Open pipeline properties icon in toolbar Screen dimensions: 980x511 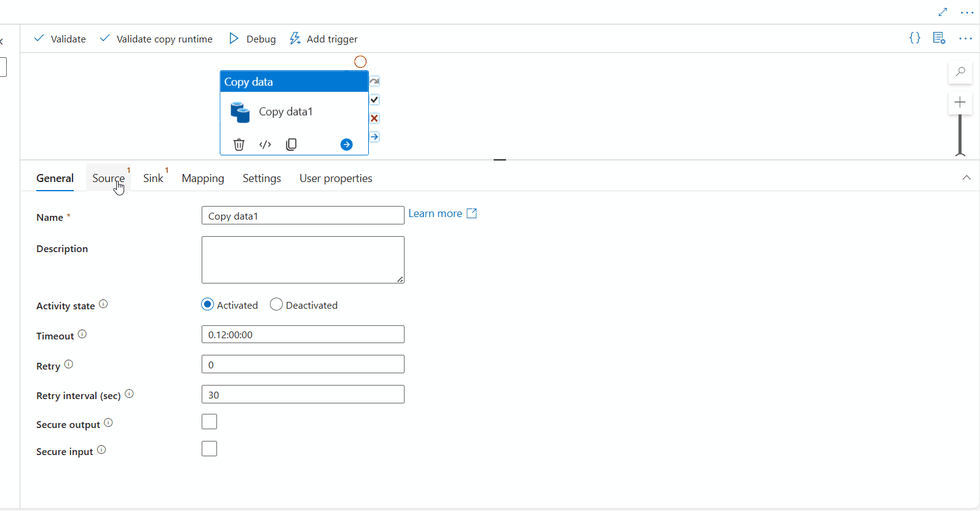939,38
